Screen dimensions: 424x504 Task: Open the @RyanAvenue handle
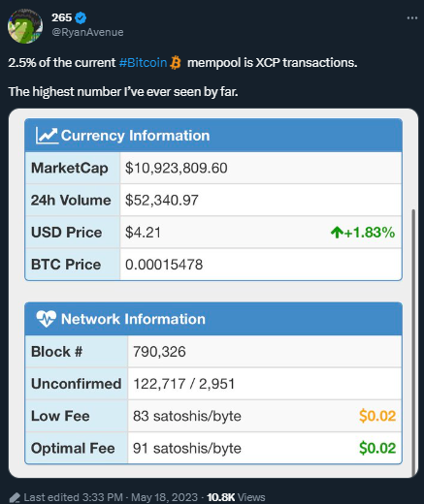click(x=87, y=32)
